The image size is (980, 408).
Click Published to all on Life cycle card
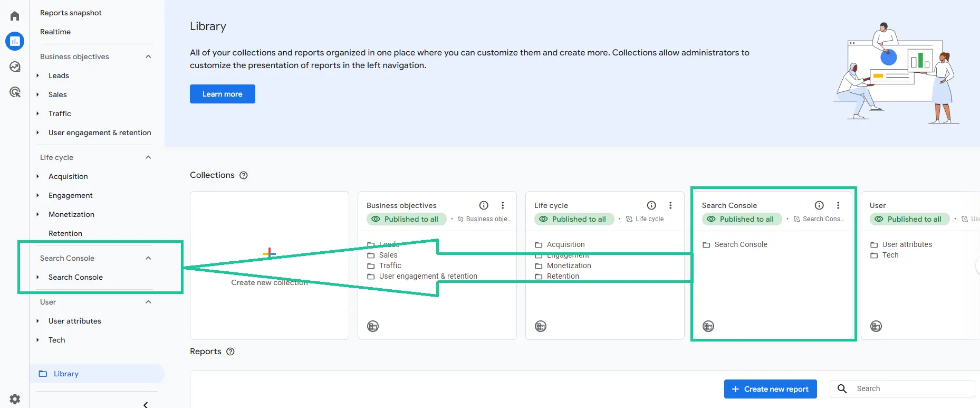click(574, 219)
